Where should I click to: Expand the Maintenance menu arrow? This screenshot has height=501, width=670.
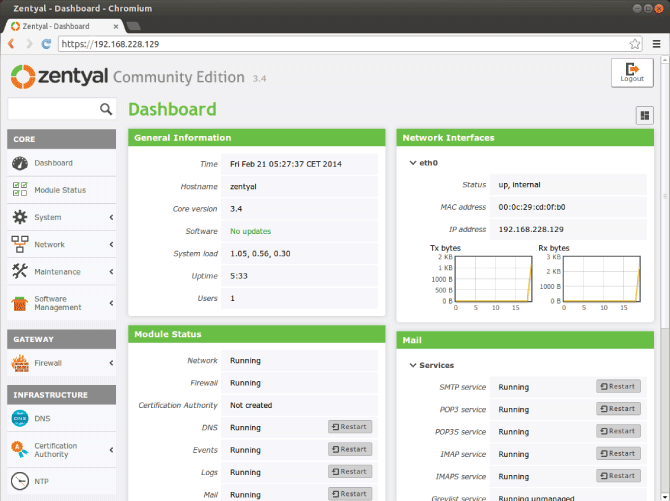111,271
